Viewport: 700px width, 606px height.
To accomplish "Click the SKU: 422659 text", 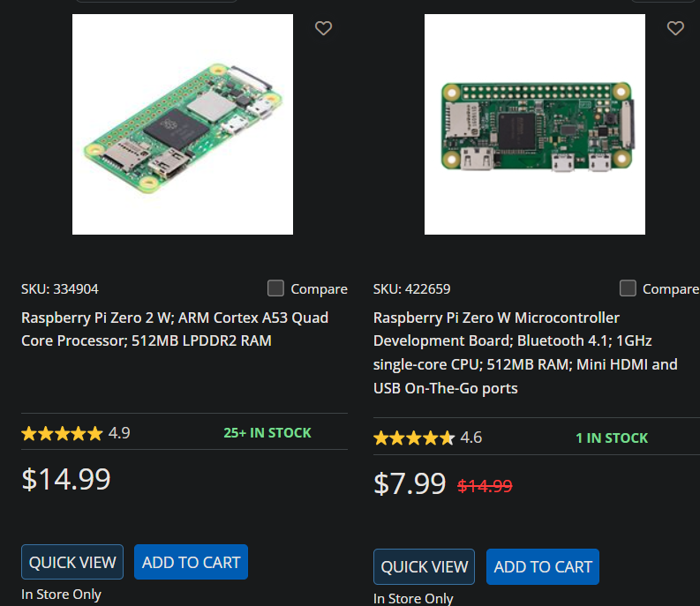I will click(x=412, y=288).
